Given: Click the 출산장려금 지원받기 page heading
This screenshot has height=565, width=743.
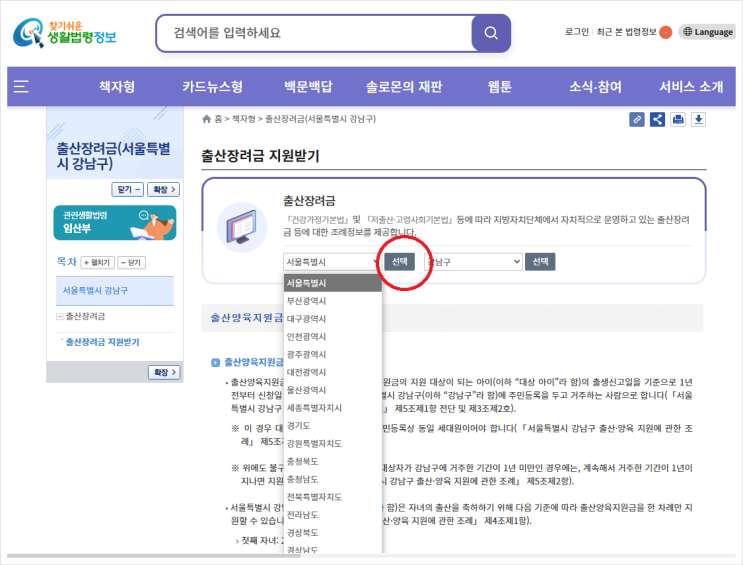Looking at the screenshot, I should coord(260,155).
